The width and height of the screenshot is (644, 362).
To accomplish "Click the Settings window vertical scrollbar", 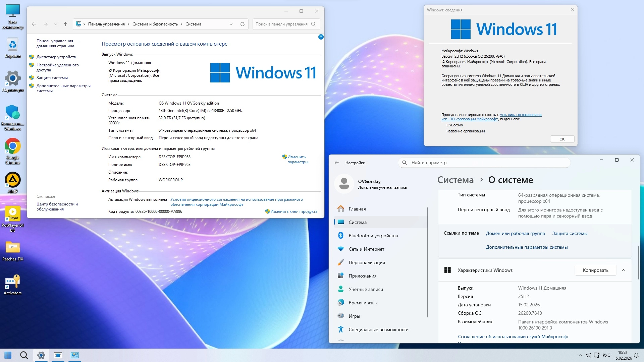I will (638, 262).
